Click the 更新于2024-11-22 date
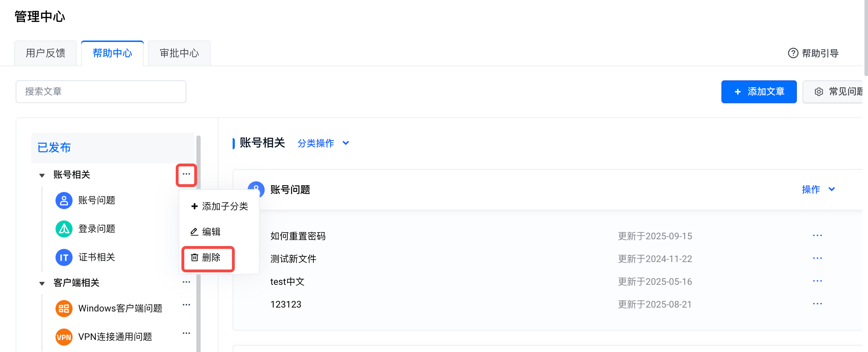The height and width of the screenshot is (352, 868). pos(655,259)
